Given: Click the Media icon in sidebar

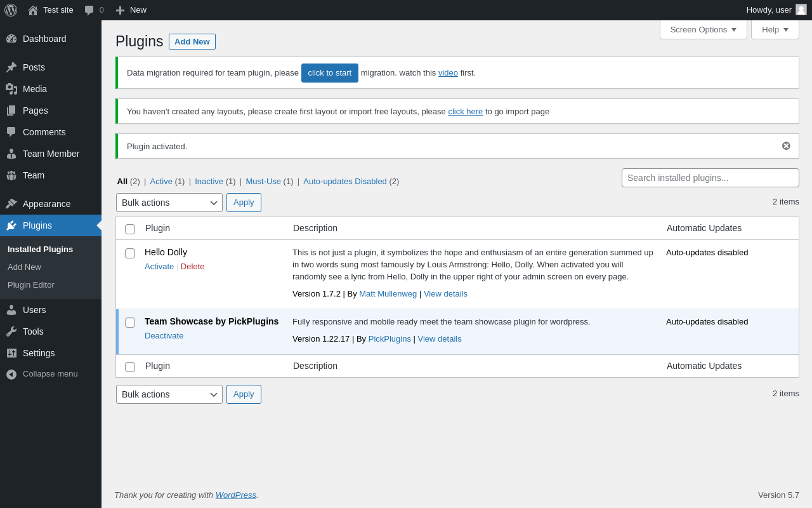Looking at the screenshot, I should click(x=11, y=89).
